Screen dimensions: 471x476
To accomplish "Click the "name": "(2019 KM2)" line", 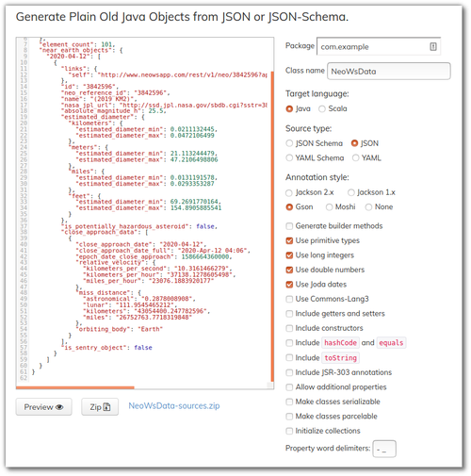I will pyautogui.click(x=99, y=99).
